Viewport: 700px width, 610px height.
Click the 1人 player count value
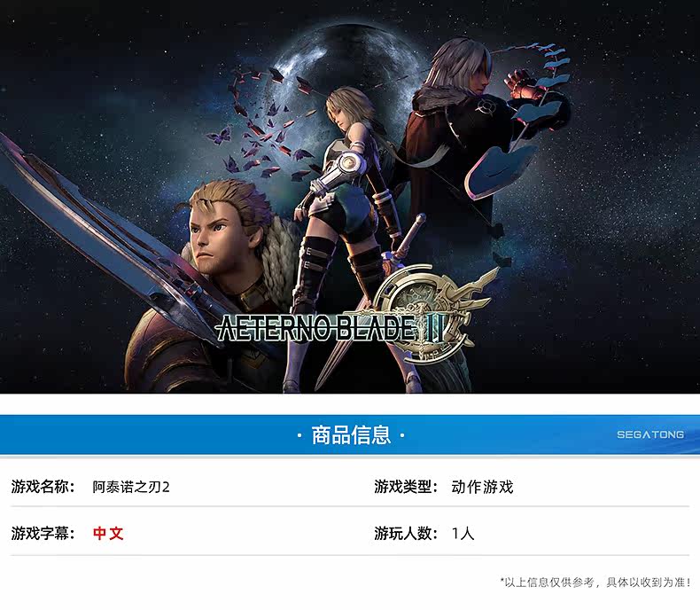click(463, 533)
